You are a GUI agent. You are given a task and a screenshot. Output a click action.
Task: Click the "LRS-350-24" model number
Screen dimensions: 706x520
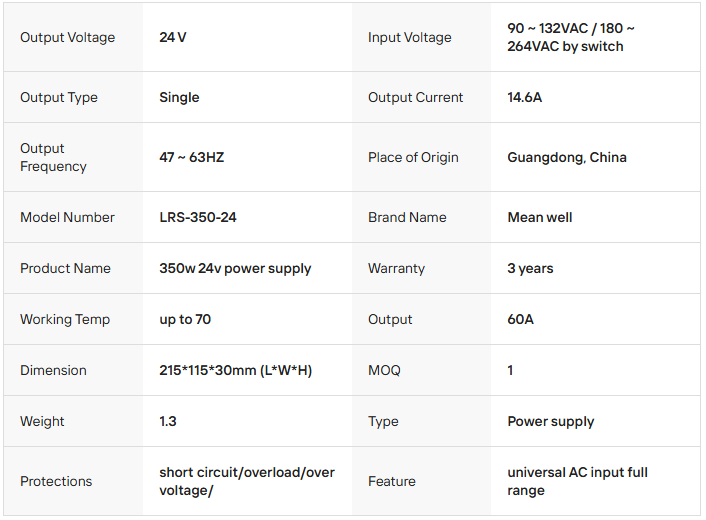click(198, 218)
